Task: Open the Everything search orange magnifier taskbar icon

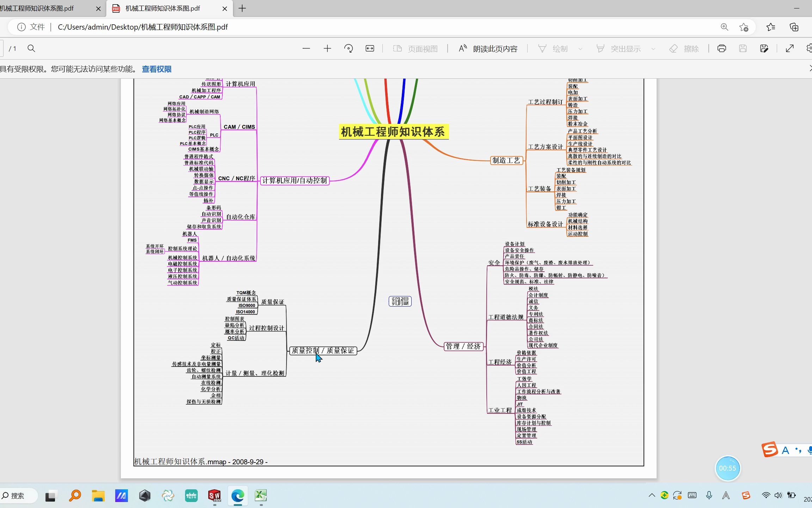Action: point(75,496)
